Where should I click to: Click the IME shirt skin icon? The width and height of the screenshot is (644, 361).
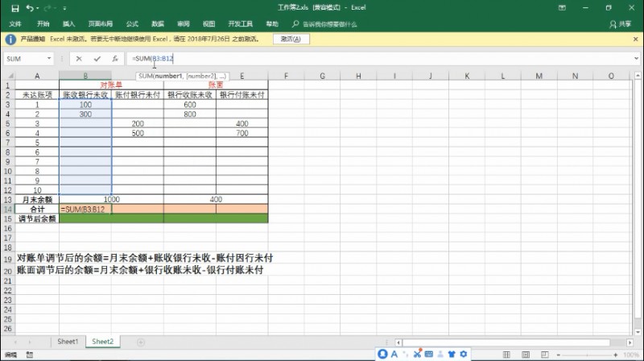452,354
